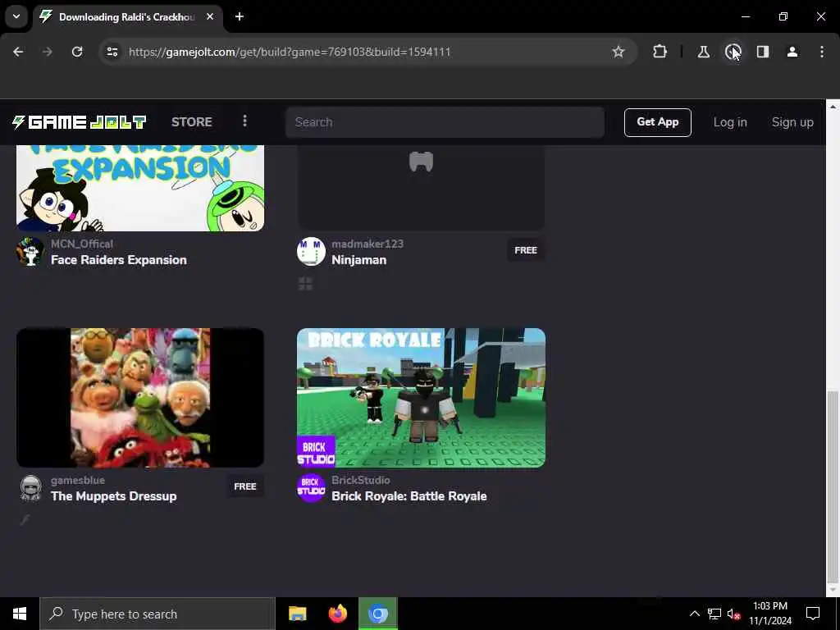
Task: Open the madmaker123 developer name
Action: [367, 244]
